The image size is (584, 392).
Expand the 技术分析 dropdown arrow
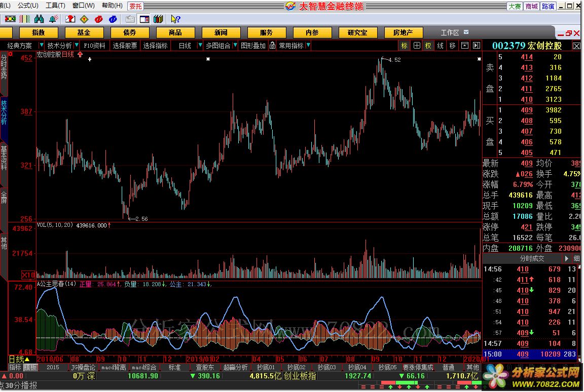[x=77, y=45]
